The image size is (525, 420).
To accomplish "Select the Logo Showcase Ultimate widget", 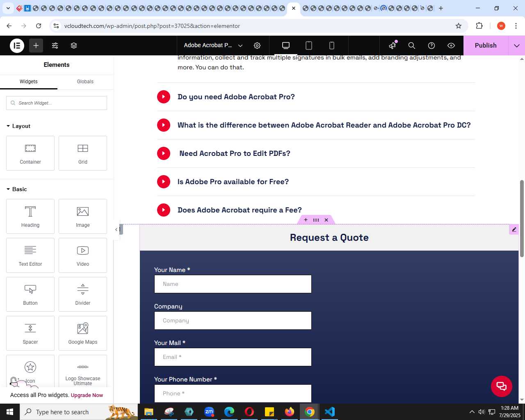I will 83,371.
